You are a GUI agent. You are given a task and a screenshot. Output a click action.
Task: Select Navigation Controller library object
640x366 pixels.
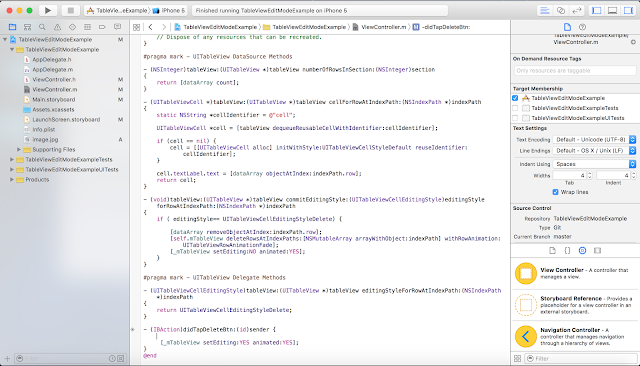tap(575, 337)
